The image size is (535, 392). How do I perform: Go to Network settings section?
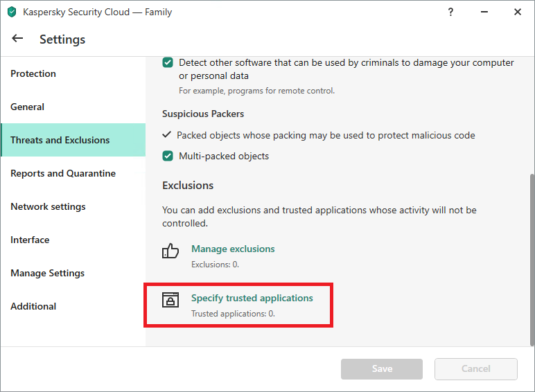tap(48, 206)
